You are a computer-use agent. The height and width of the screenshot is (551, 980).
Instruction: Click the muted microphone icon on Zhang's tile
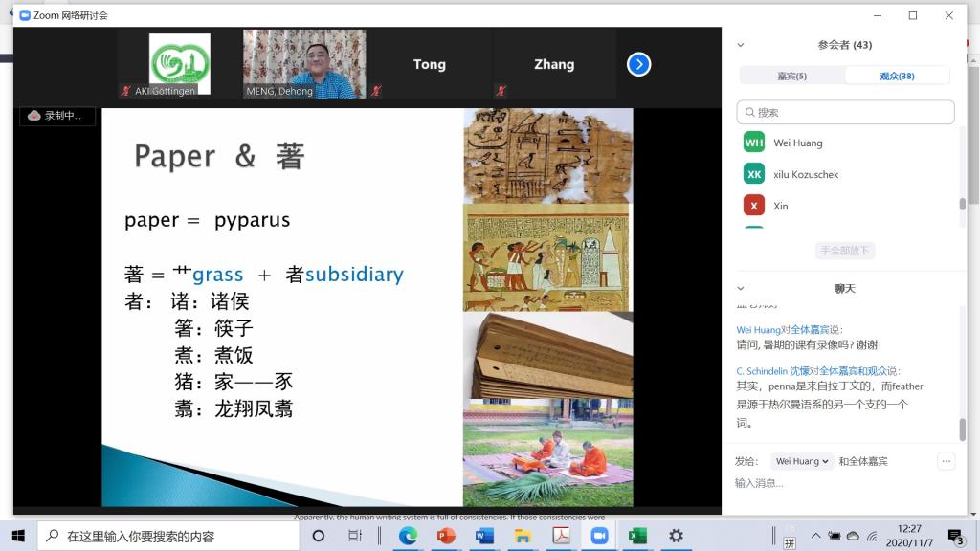coord(501,91)
